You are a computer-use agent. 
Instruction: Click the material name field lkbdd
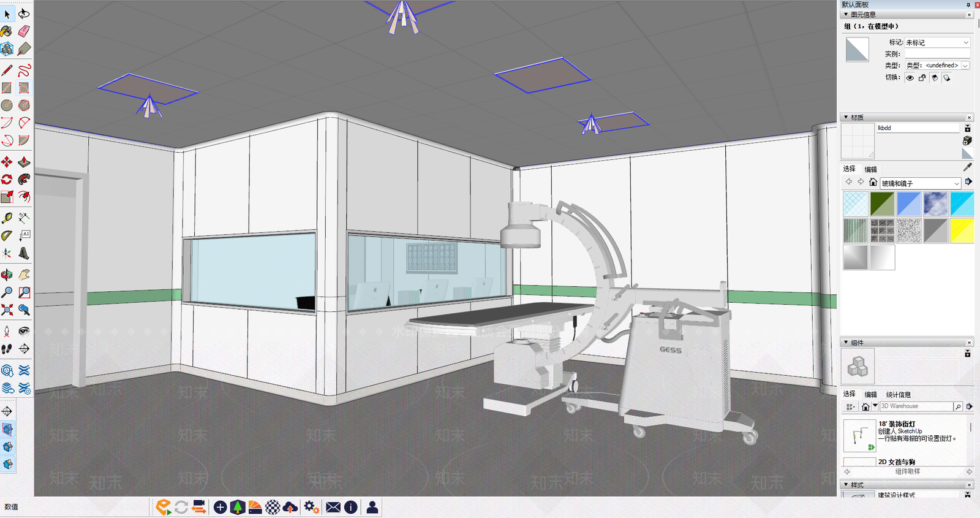coord(918,128)
